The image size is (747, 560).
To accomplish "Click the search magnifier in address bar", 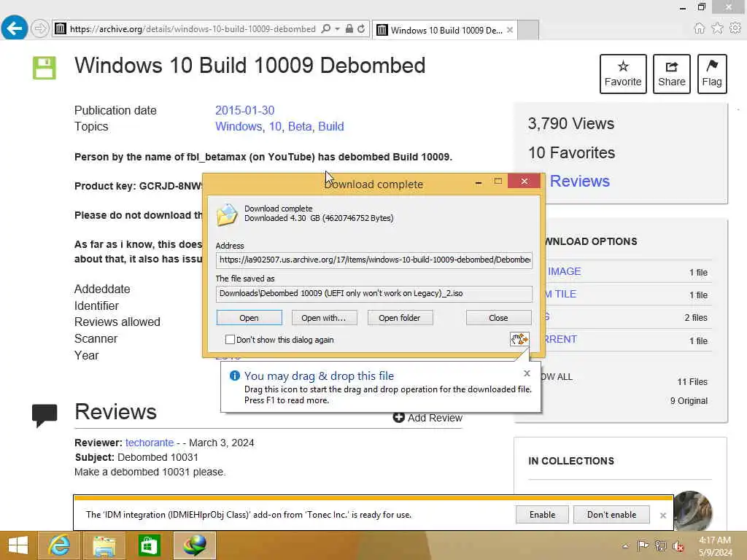I will [326, 29].
